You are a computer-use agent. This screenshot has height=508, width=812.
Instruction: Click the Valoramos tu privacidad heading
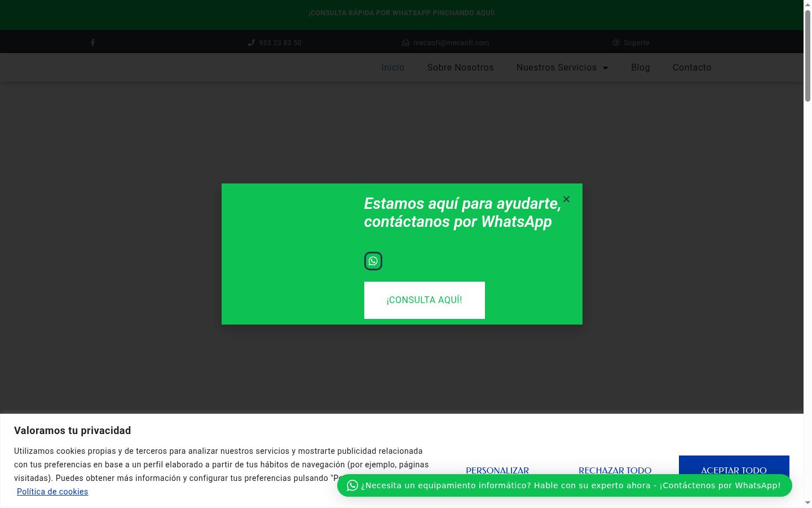(72, 431)
